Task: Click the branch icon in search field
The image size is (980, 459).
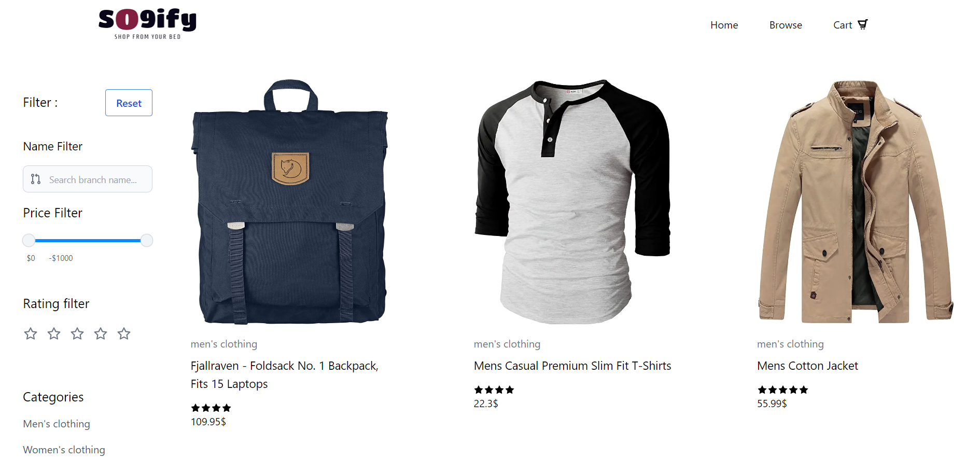Action: click(x=36, y=179)
